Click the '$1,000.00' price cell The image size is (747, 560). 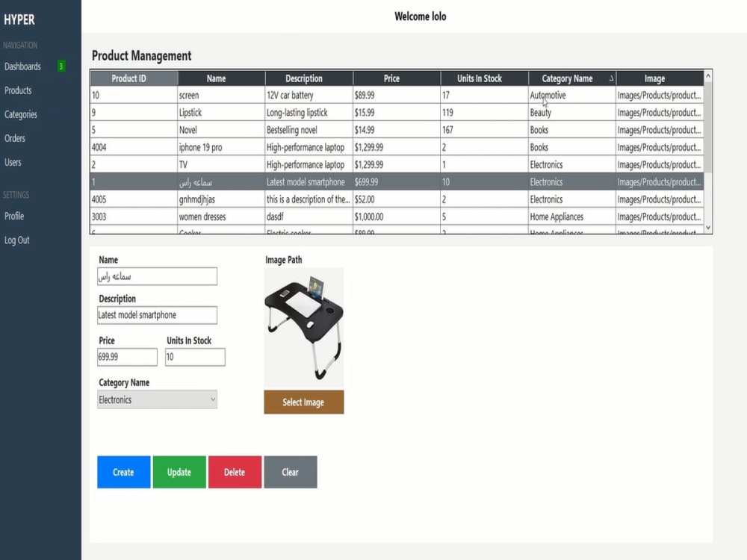click(397, 217)
